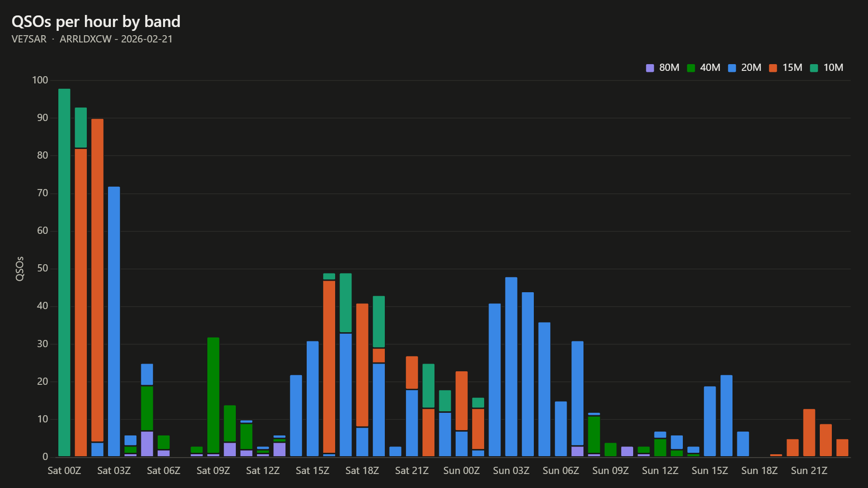Image resolution: width=868 pixels, height=488 pixels.
Task: Click the chart title 'QSOs per hour by band'
Action: point(96,22)
